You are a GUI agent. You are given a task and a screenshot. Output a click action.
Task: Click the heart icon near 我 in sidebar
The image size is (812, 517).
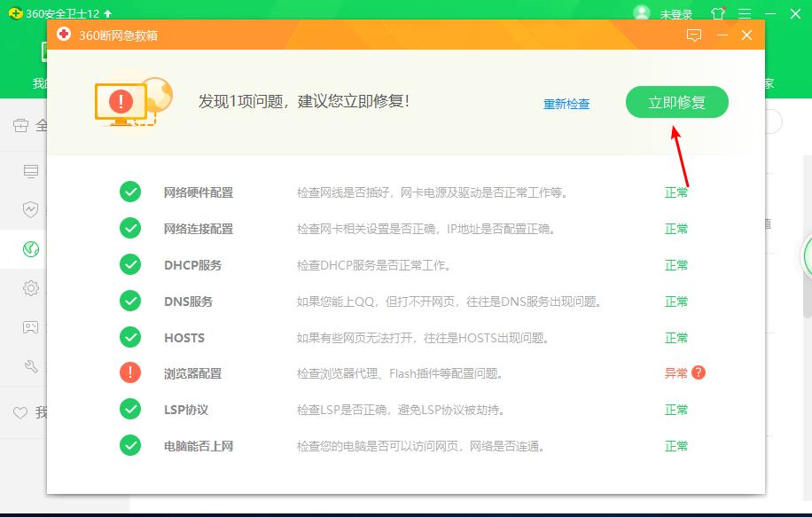tap(20, 412)
